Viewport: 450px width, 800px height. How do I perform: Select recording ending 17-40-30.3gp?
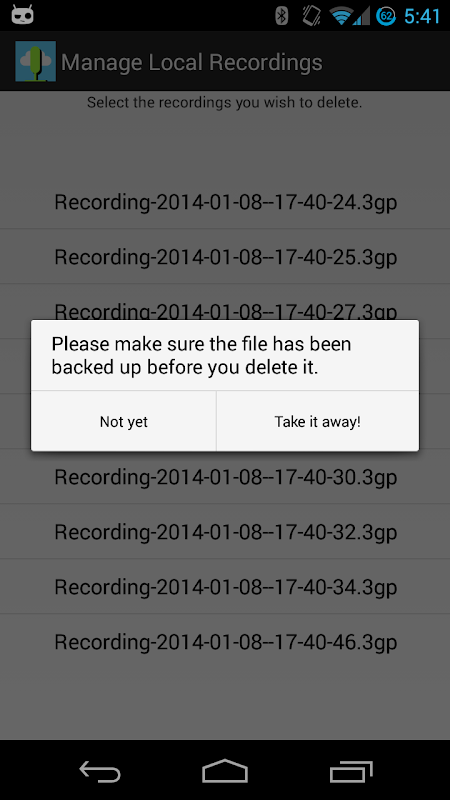coord(225,477)
